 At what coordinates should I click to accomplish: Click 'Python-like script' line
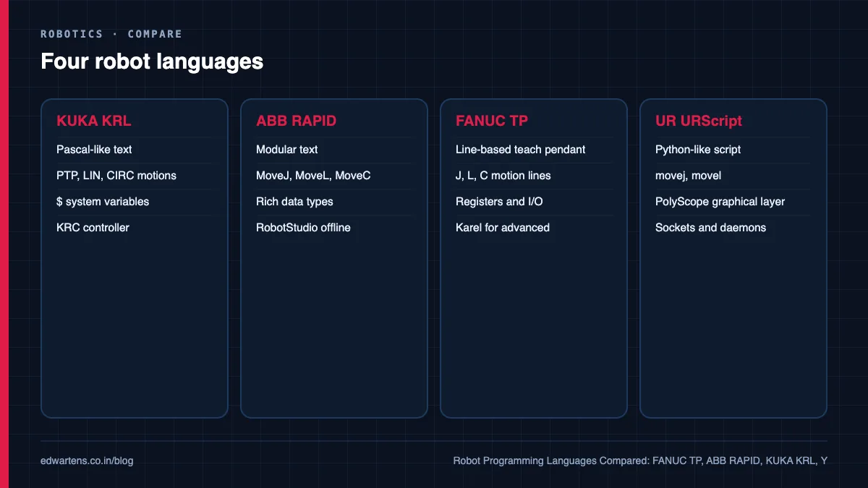click(698, 150)
